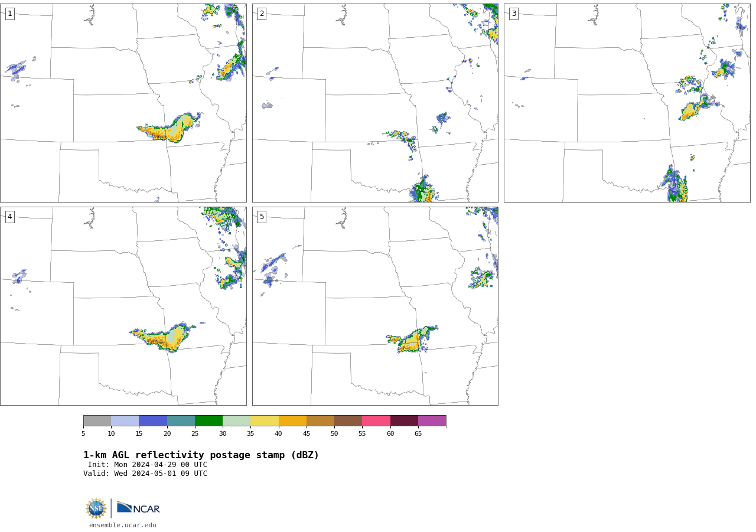Click the ensemble.ucar.edu text
This screenshot has height=532, width=756.
pos(123,525)
